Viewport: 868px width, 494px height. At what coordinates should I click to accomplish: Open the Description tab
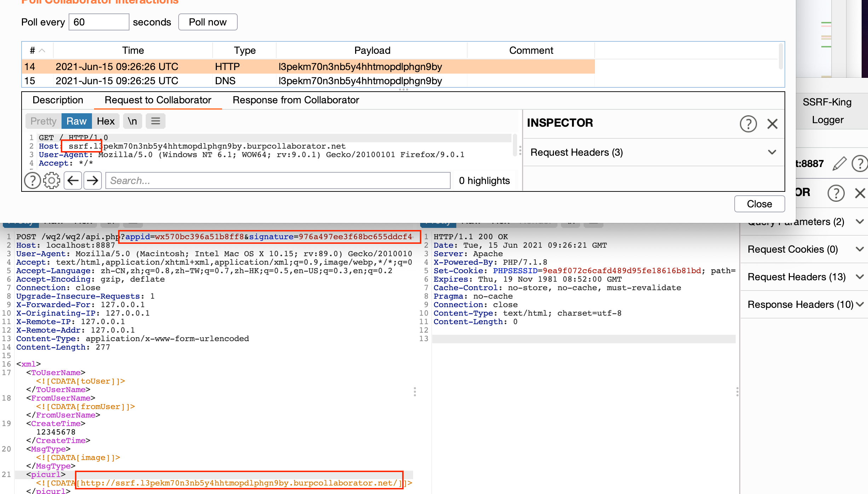tap(58, 100)
